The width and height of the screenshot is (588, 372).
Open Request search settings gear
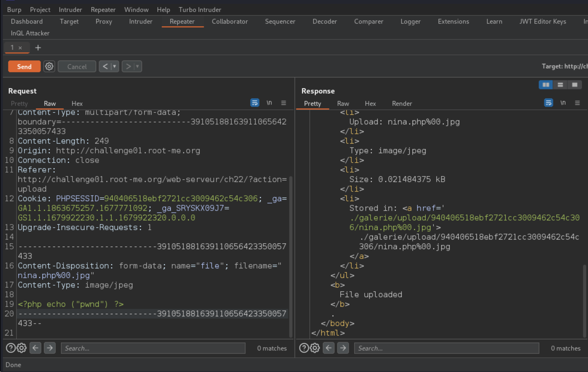21,348
